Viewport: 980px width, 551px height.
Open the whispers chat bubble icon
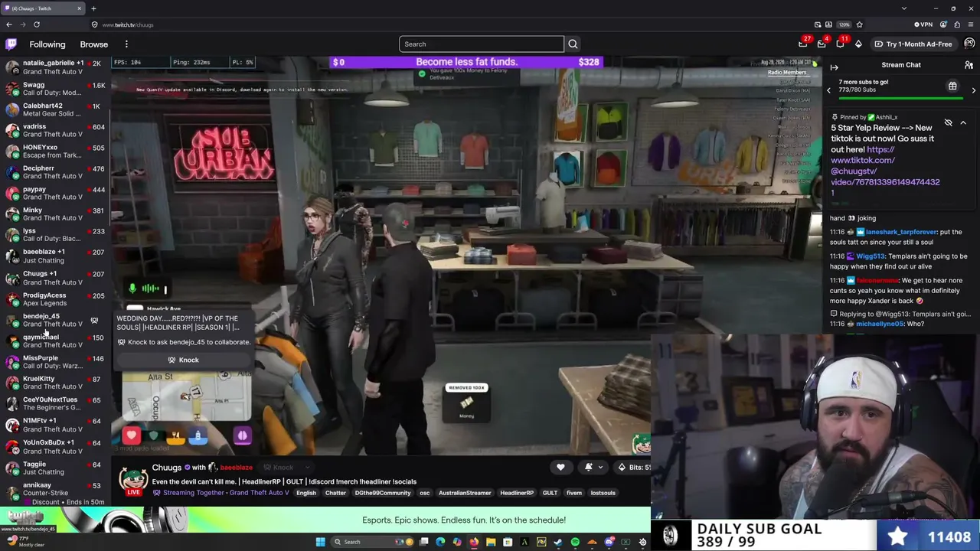click(840, 44)
